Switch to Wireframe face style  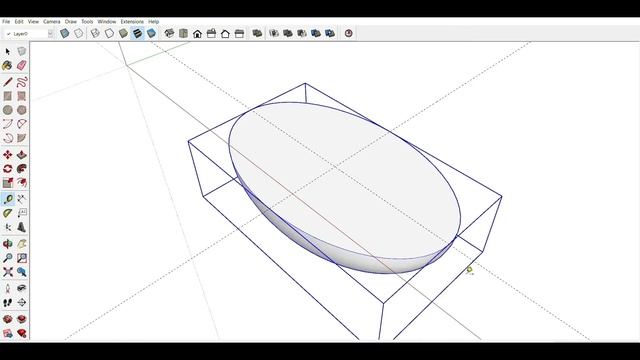pyautogui.click(x=95, y=33)
